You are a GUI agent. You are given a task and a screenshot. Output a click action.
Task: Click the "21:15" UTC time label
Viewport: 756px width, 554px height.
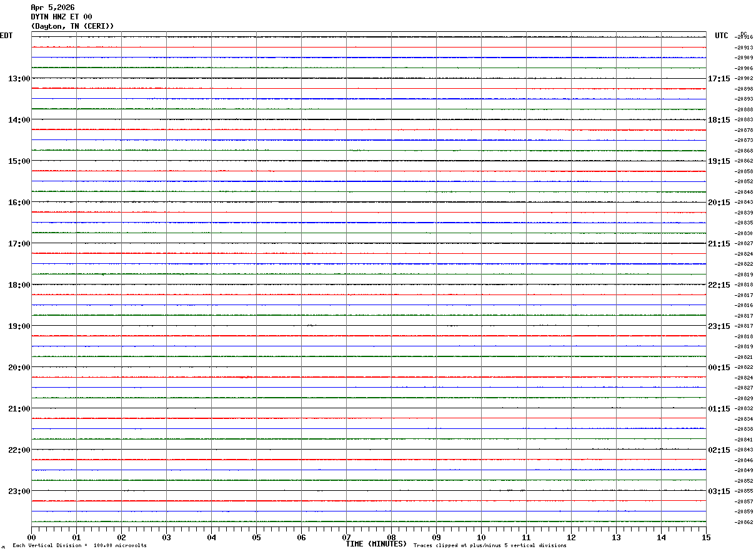click(719, 244)
